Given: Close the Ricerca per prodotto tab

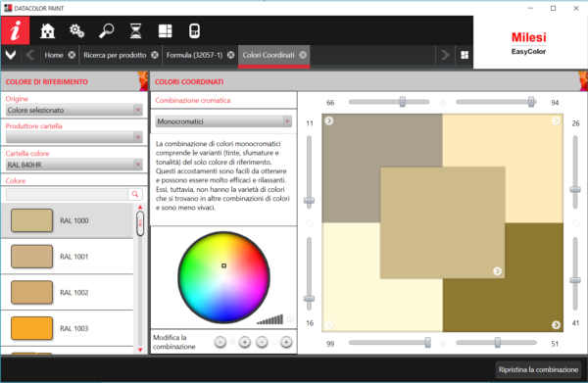Looking at the screenshot, I should [x=155, y=55].
